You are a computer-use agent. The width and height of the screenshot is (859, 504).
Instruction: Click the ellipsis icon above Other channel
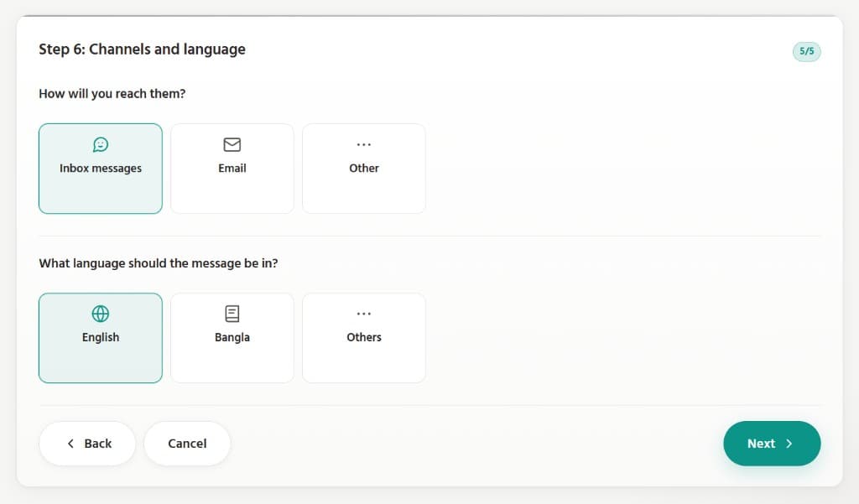tap(364, 145)
